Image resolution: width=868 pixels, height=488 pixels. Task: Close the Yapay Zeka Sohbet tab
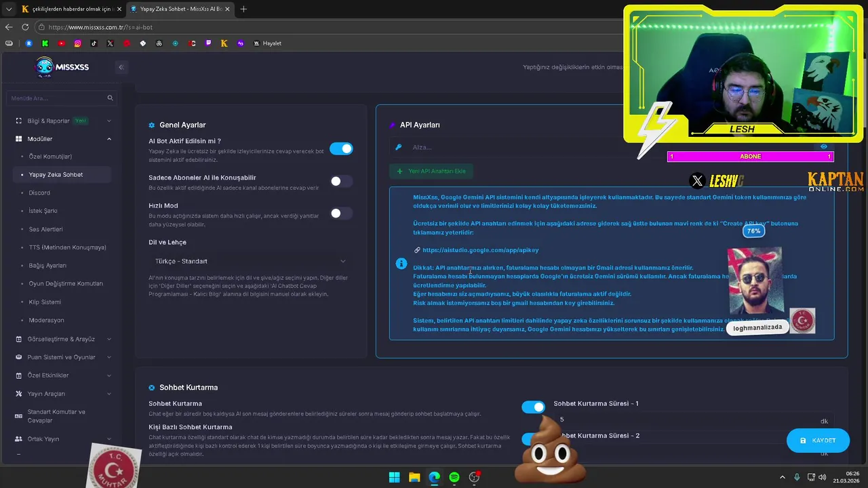(227, 9)
